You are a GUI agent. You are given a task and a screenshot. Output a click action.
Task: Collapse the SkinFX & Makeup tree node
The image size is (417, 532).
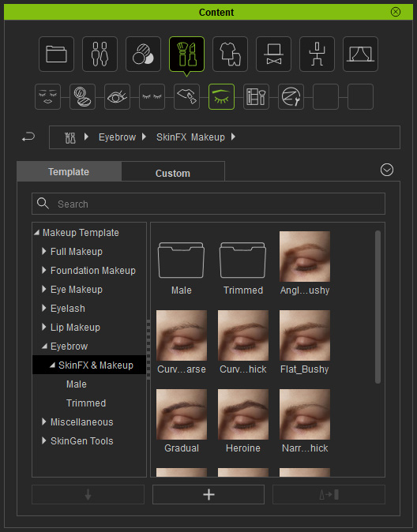tap(52, 365)
